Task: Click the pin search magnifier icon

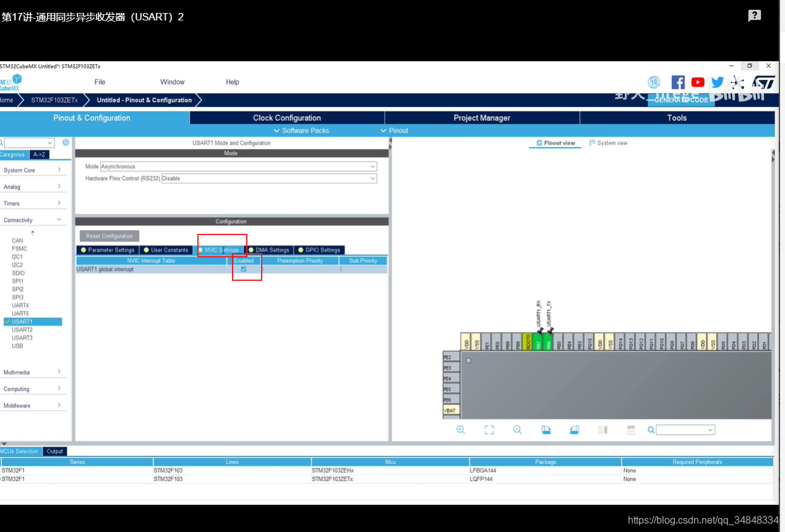Action: pos(651,430)
